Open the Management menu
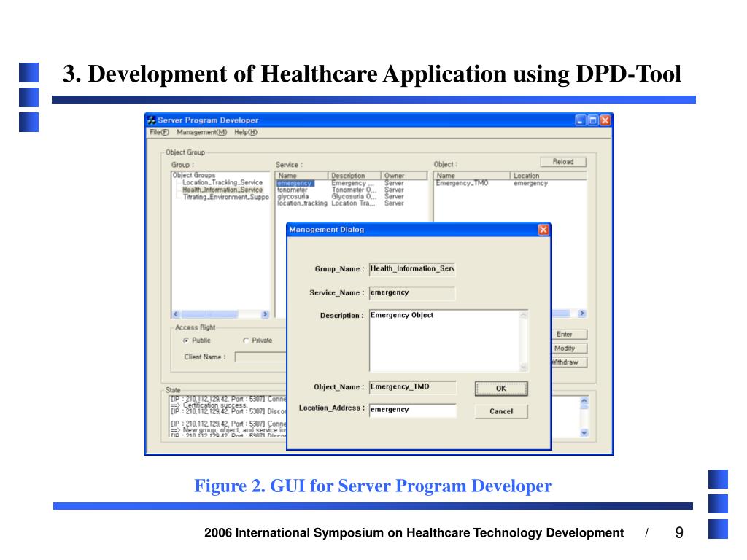 click(201, 133)
